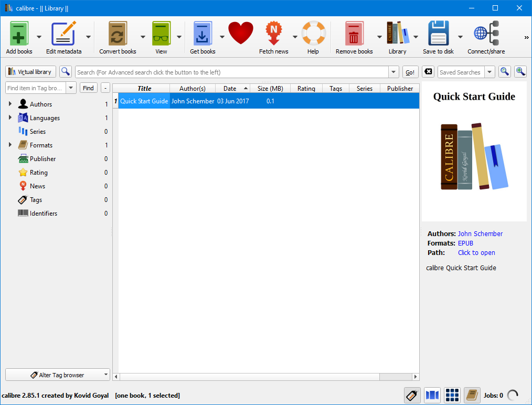Expand the Languages category
The width and height of the screenshot is (532, 405).
tap(10, 118)
